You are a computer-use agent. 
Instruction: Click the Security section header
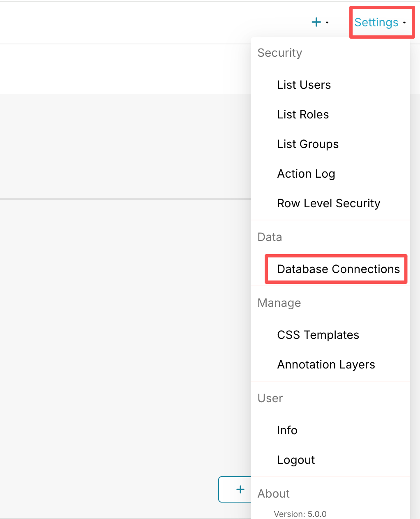pos(279,53)
